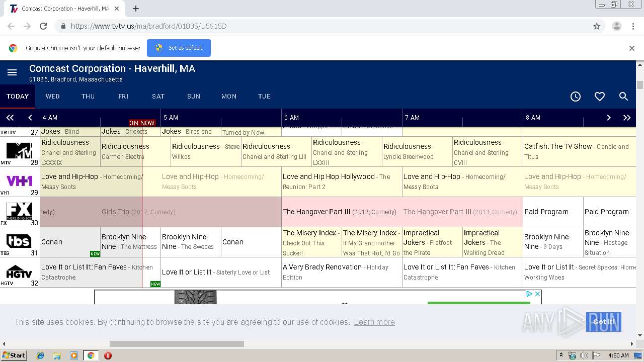
Task: Select the FX channel logo
Action: click(x=19, y=211)
